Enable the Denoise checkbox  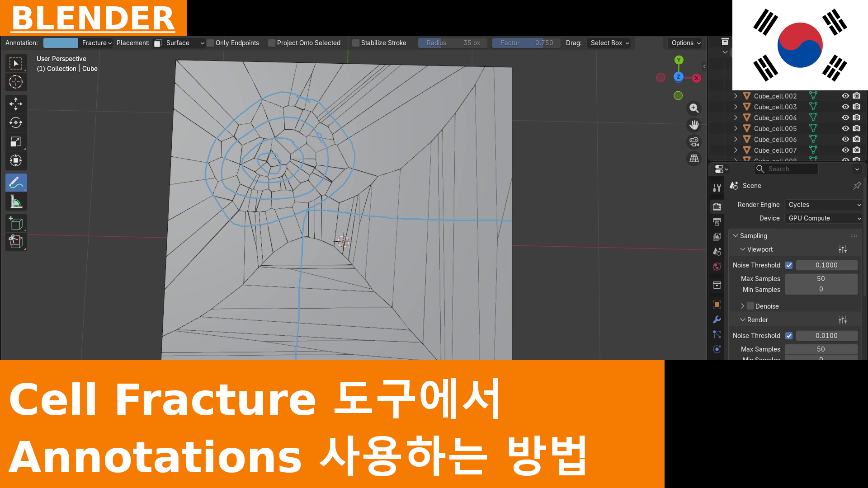pyautogui.click(x=750, y=306)
